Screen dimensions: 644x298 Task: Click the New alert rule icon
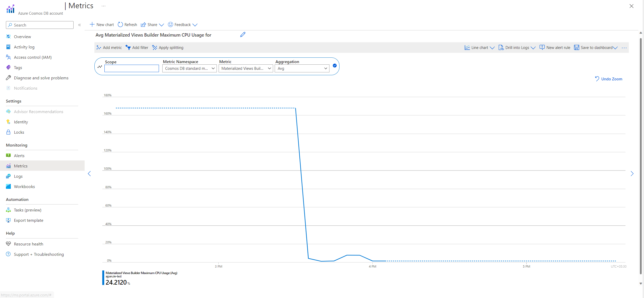(542, 47)
